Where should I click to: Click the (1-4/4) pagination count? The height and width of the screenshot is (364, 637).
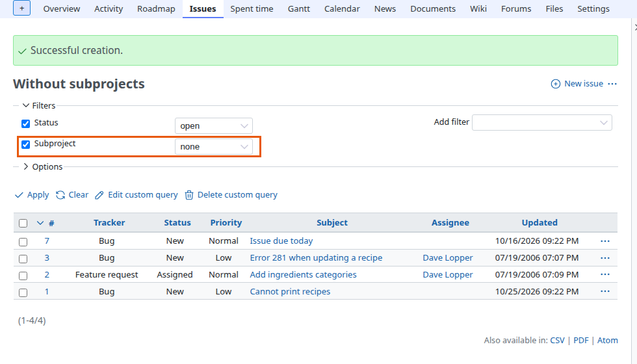tap(32, 320)
